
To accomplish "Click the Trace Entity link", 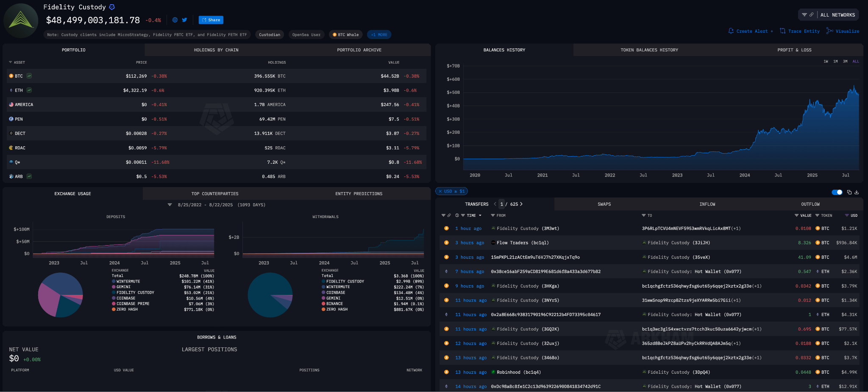I will 804,31.
